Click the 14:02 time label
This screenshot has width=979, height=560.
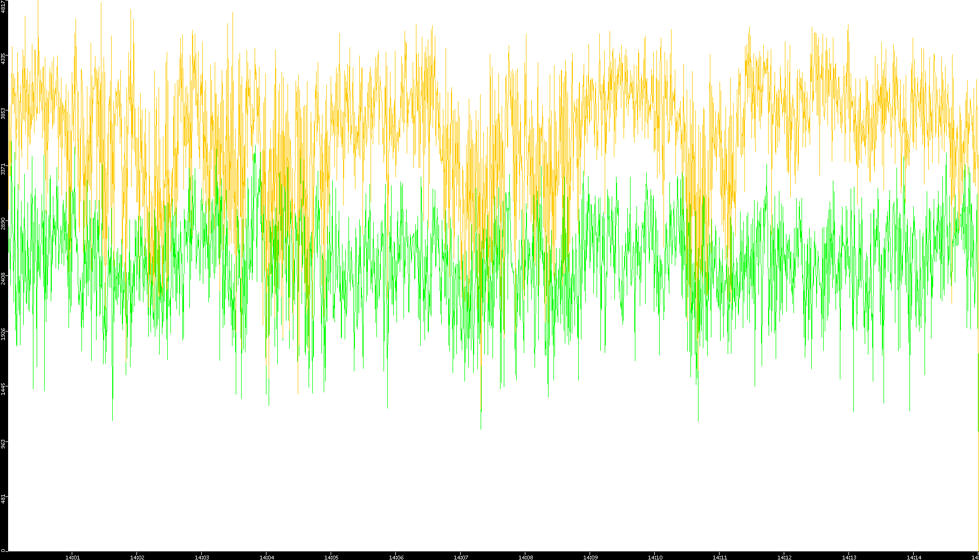137,557
